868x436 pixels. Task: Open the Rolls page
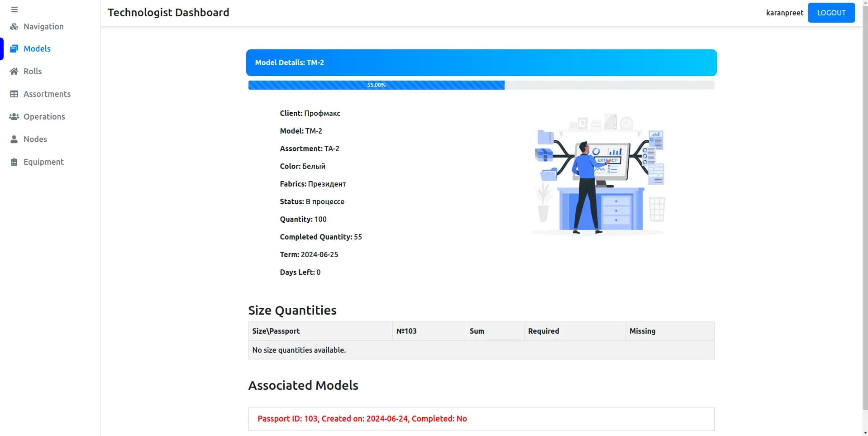coord(33,71)
